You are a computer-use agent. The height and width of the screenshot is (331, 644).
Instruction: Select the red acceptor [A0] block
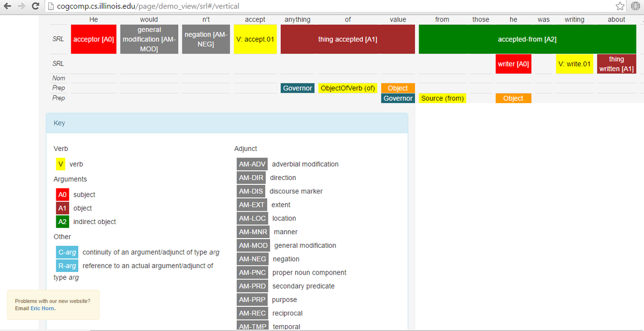(93, 39)
